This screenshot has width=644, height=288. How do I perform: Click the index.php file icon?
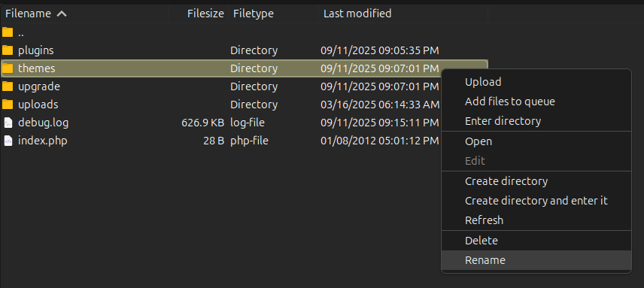(8, 141)
